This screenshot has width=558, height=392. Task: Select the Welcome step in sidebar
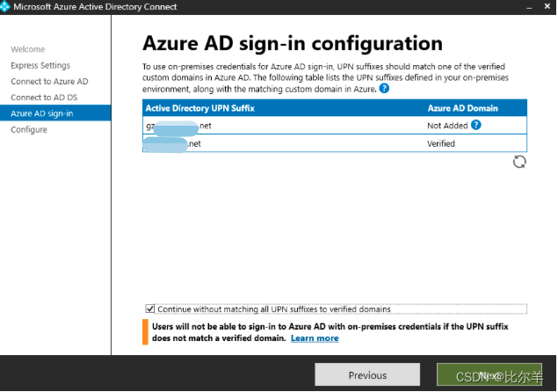[28, 49]
